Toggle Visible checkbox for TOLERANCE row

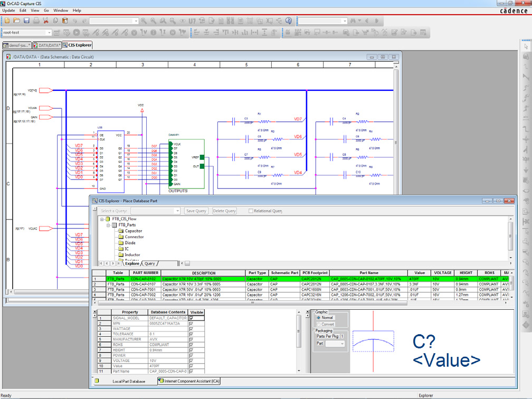pyautogui.click(x=192, y=334)
